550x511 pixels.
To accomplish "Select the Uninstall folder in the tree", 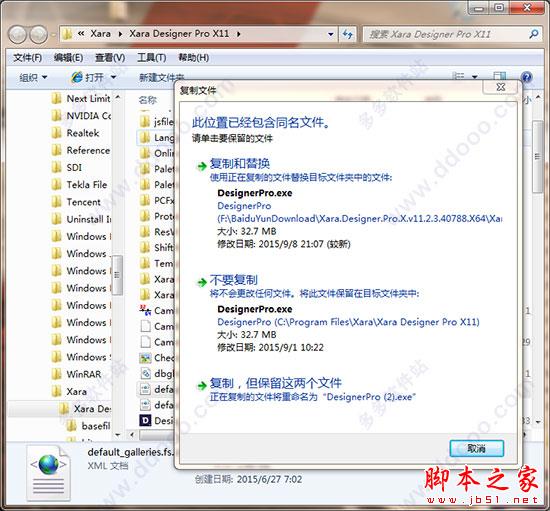I will tap(81, 219).
